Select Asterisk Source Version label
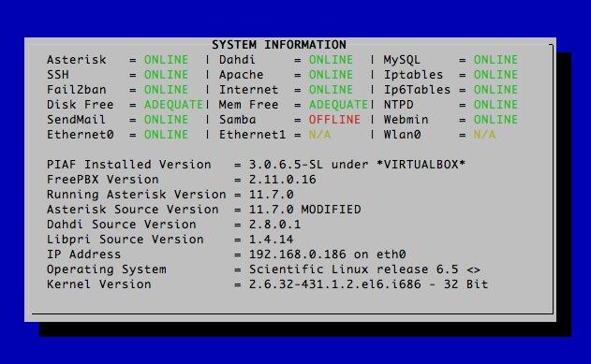The height and width of the screenshot is (364, 591). (133, 210)
